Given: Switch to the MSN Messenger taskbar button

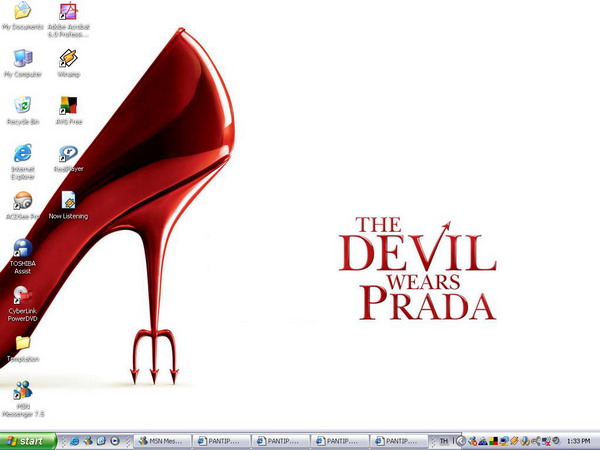Looking at the screenshot, I should pyautogui.click(x=163, y=441).
